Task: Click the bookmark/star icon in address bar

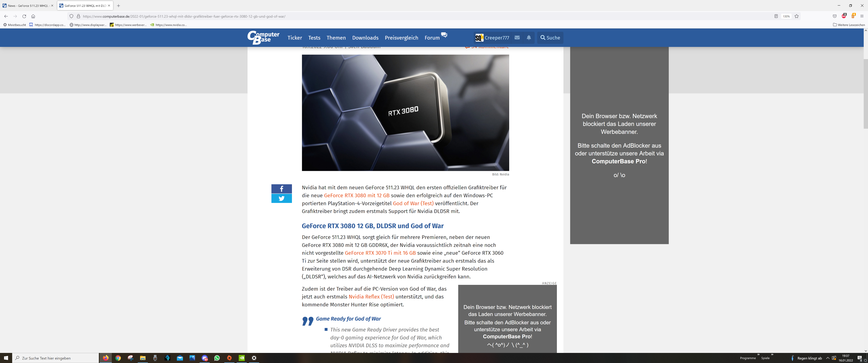Action: click(x=797, y=16)
